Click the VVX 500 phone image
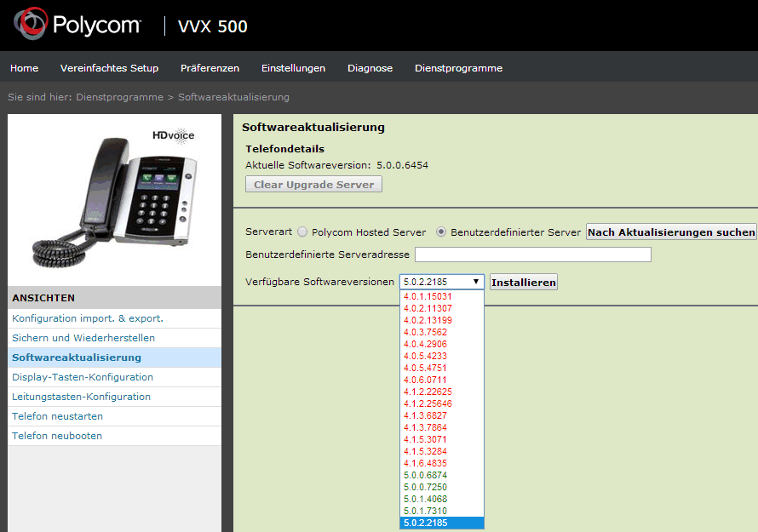This screenshot has width=758, height=532. tap(115, 198)
